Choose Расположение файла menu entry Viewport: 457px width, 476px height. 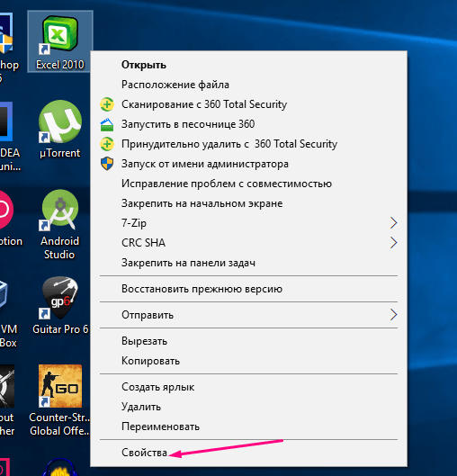(248, 85)
